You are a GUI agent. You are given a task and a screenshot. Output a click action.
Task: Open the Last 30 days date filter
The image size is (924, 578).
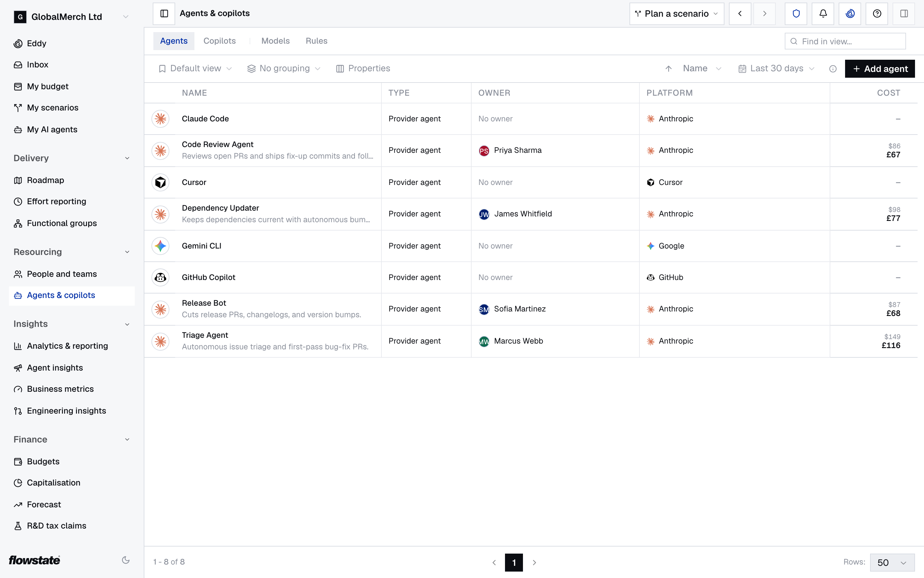click(777, 68)
